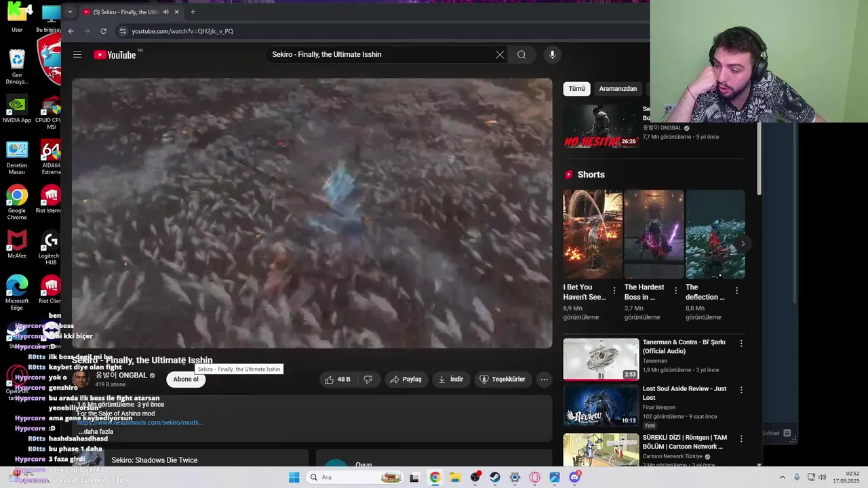Mute the tab using its speaker icon

[165, 12]
